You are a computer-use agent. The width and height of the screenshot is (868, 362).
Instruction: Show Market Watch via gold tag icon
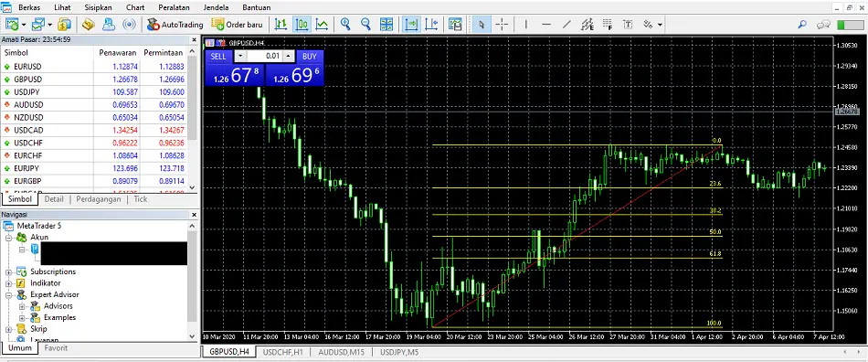(x=89, y=25)
